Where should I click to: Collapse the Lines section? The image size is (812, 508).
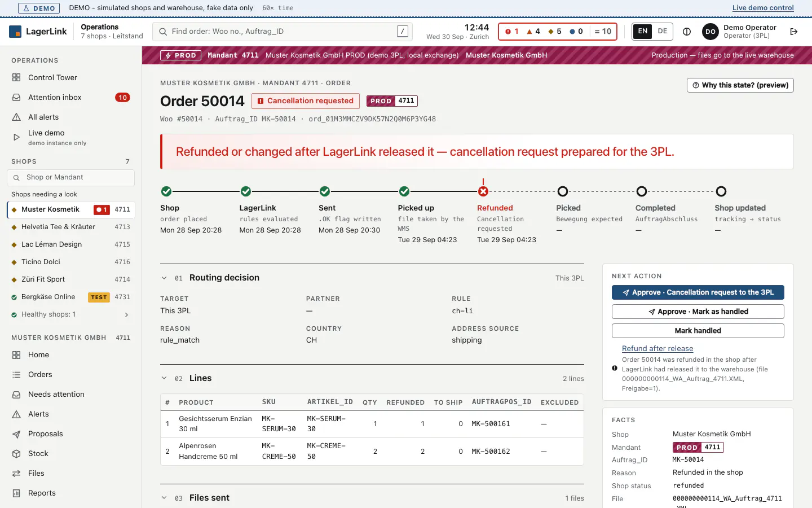[164, 378]
